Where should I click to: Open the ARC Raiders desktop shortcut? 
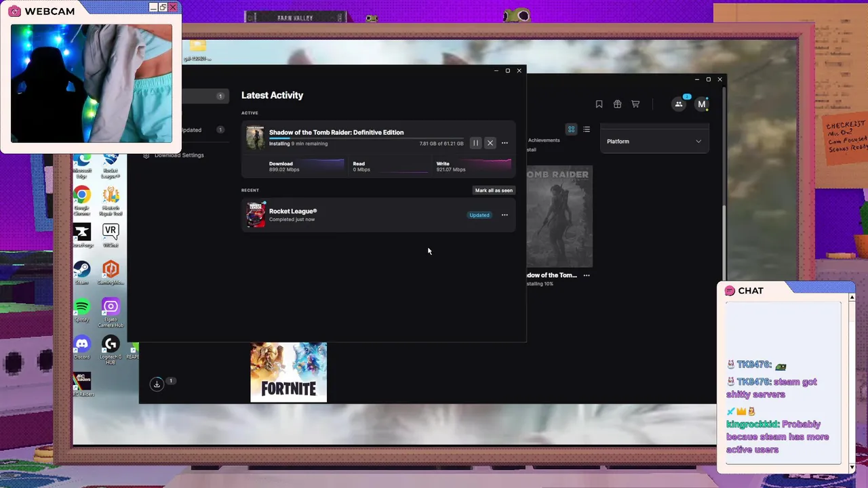(x=82, y=384)
